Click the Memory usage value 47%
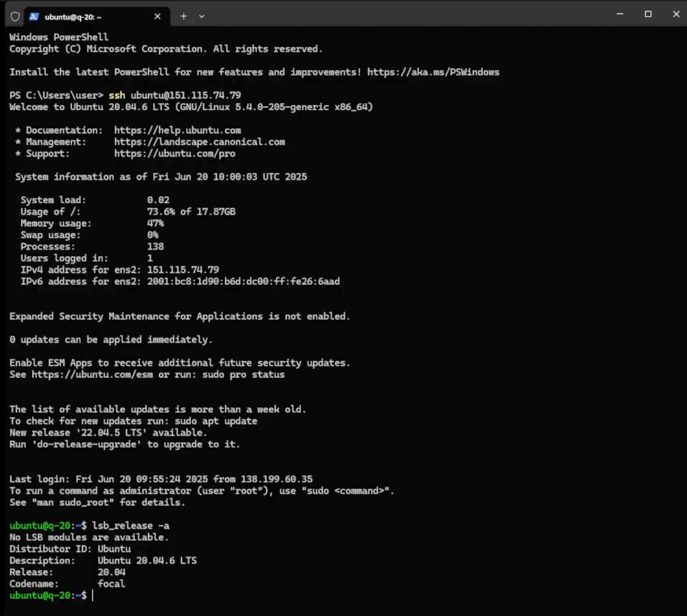Screen dimensions: 687x616 [155, 223]
